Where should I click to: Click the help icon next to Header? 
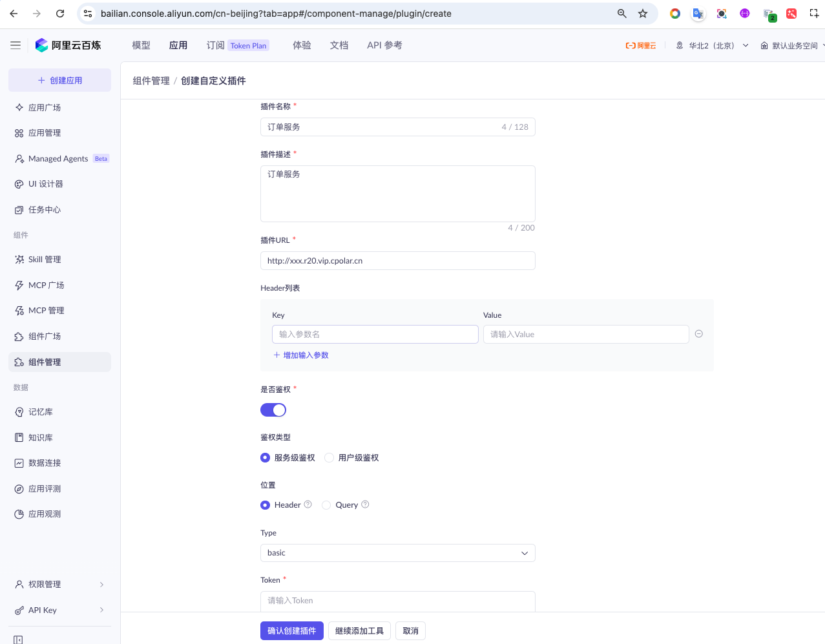(308, 504)
